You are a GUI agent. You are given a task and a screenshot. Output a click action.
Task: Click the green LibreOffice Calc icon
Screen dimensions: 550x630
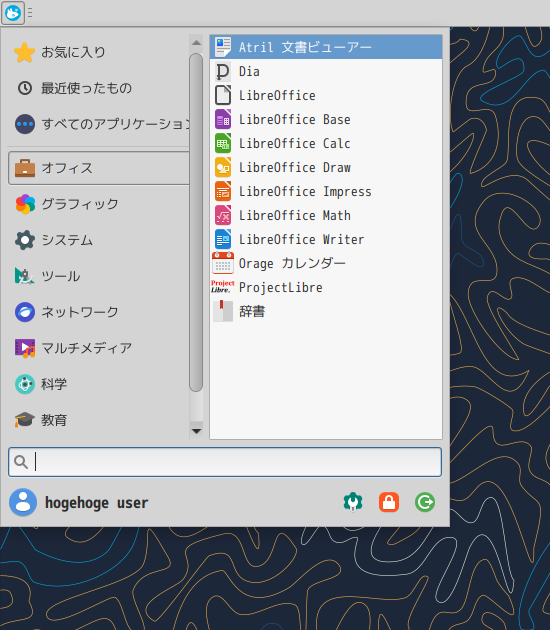223,143
